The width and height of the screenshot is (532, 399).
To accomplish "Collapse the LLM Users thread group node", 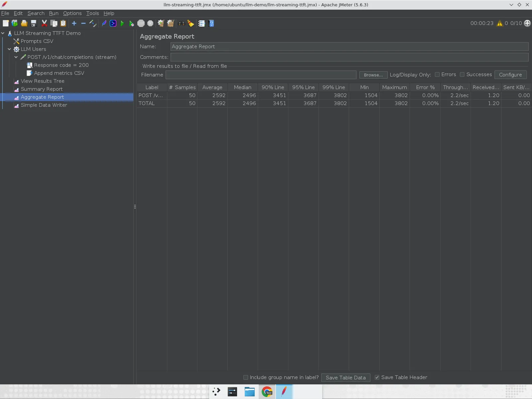I will click(9, 49).
